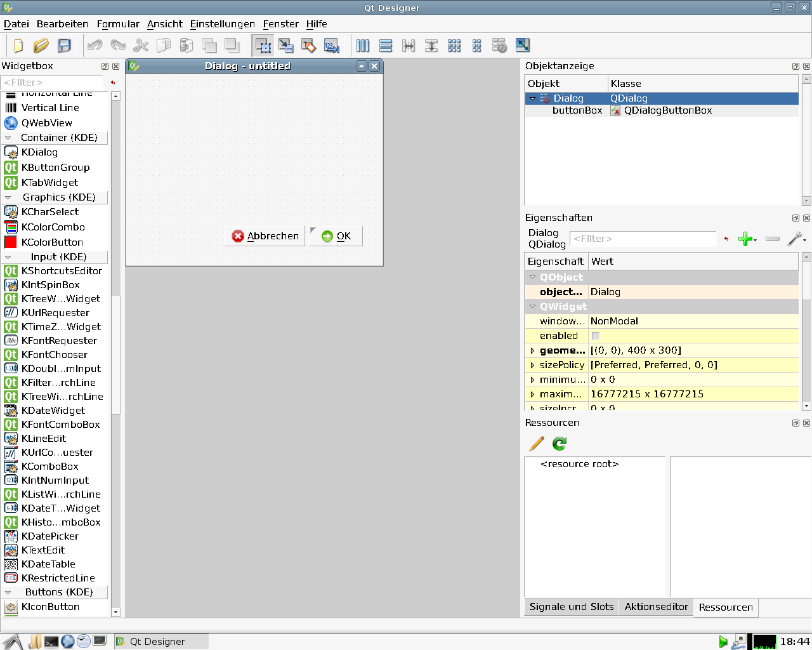Collapse the Container (KDE) category
The image size is (812, 650).
pyautogui.click(x=8, y=138)
